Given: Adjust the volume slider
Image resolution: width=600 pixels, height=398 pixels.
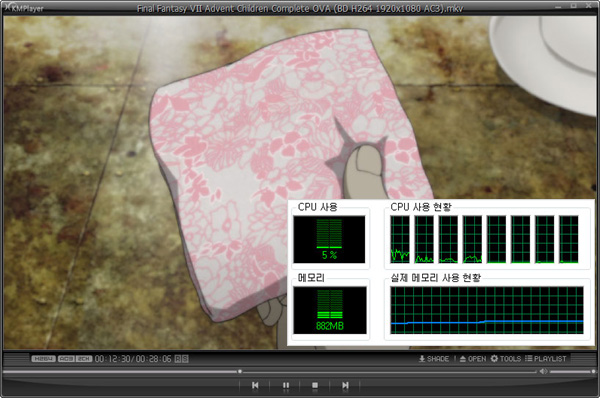Looking at the screenshot, I should point(572,371).
